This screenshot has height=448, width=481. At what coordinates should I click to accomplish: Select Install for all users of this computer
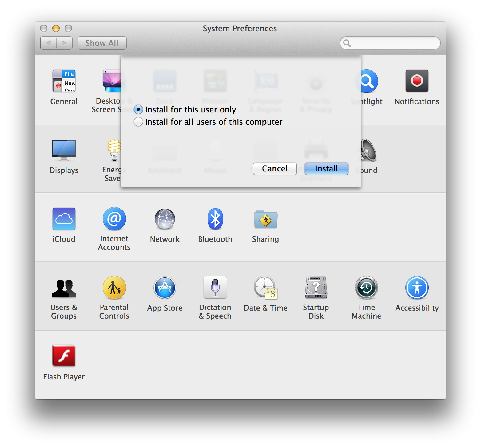tap(208, 122)
